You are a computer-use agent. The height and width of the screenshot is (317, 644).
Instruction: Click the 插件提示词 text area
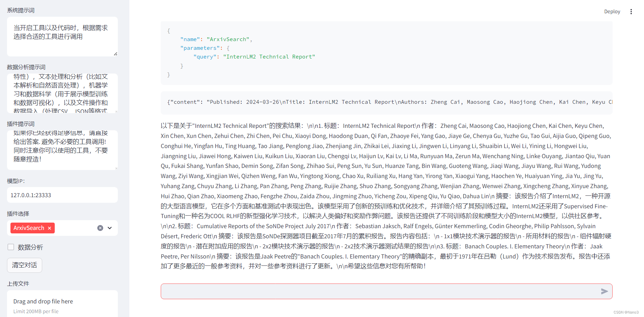62,150
